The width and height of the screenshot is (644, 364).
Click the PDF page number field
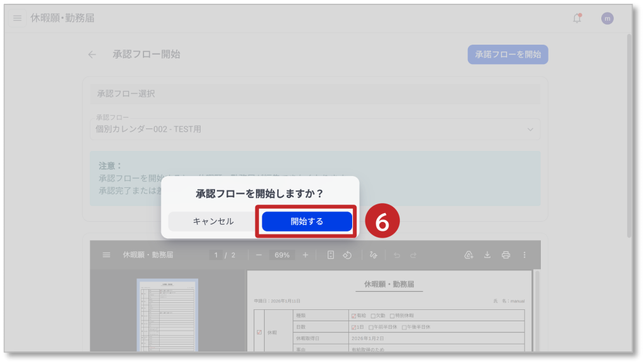point(216,255)
